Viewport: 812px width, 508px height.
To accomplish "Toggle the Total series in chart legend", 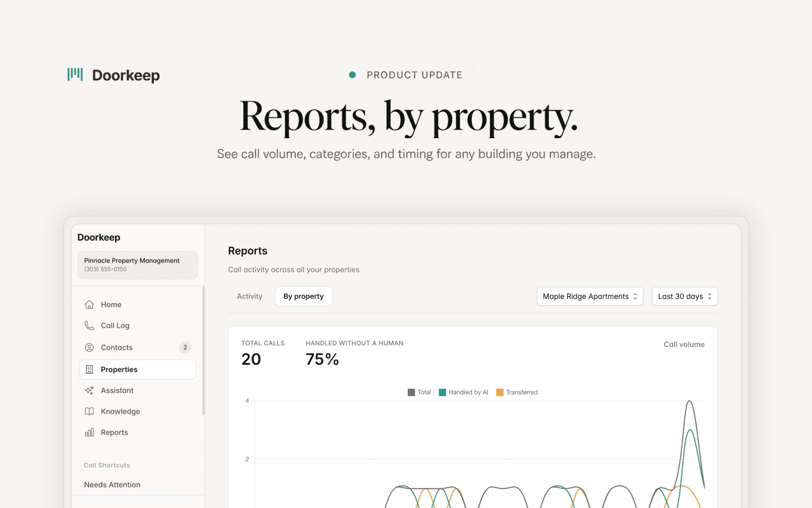I will tap(419, 392).
